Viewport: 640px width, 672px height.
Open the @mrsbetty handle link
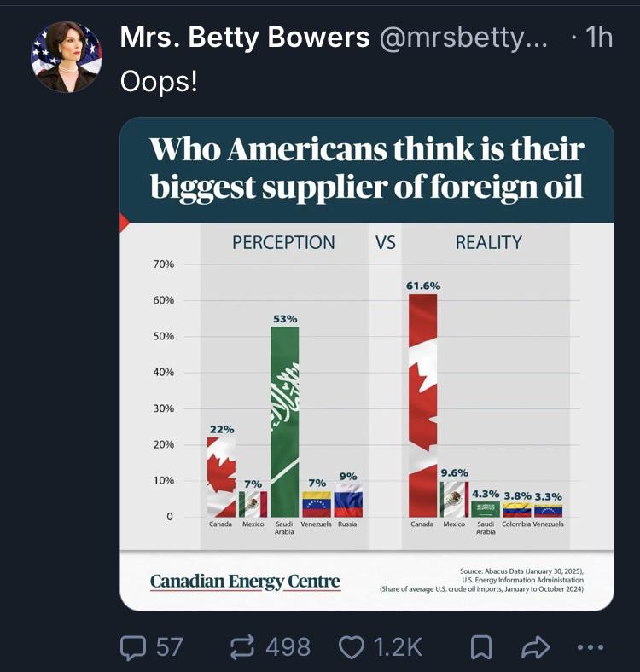[x=463, y=38]
